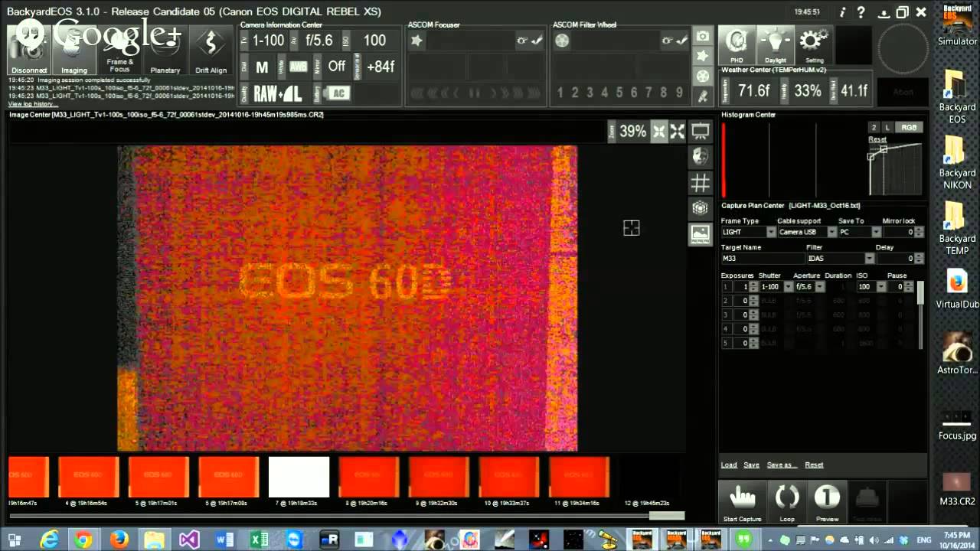Open the Setting gears
The height and width of the screenshot is (551, 980).
pyautogui.click(x=814, y=46)
